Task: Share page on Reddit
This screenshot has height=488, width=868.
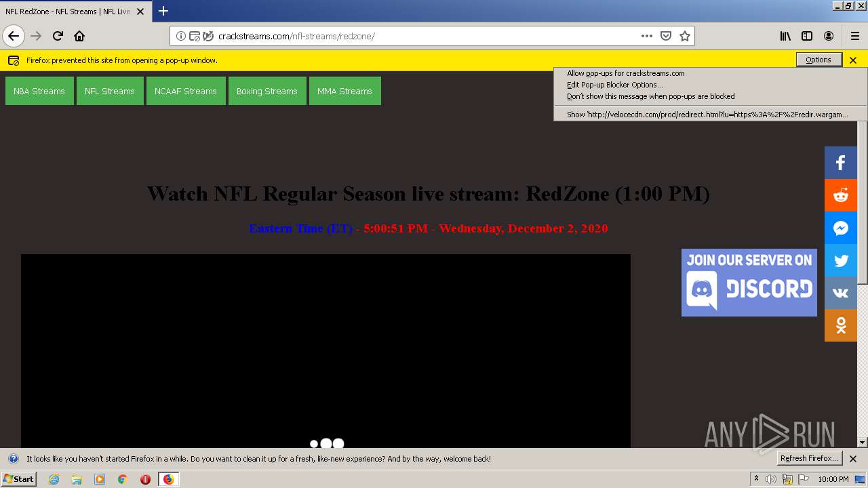Action: click(841, 195)
